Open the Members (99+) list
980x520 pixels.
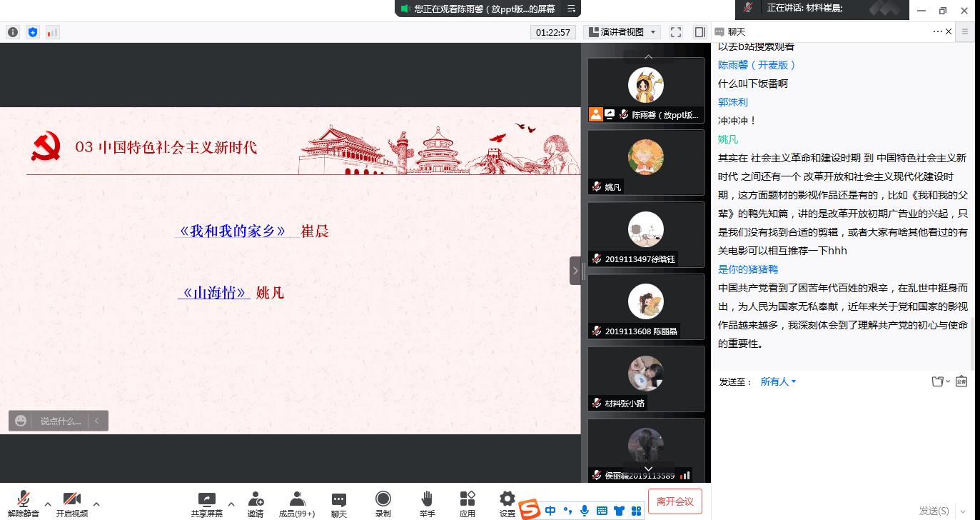click(x=296, y=504)
